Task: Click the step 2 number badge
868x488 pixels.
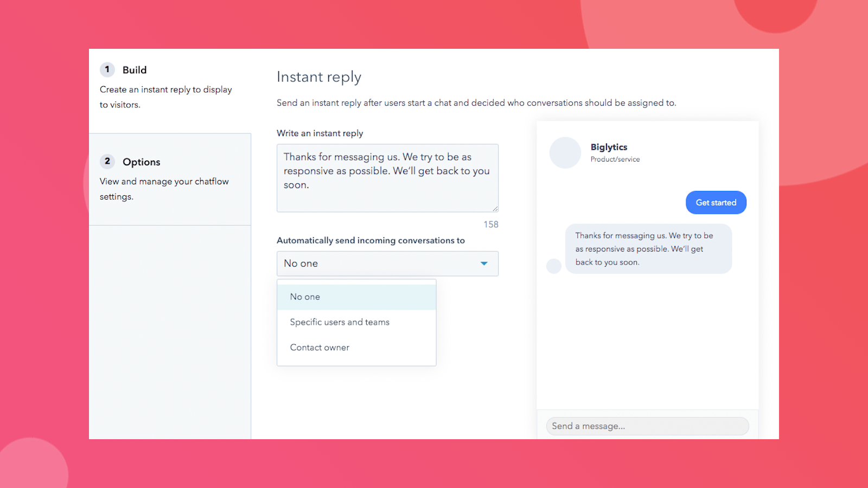Action: 107,161
